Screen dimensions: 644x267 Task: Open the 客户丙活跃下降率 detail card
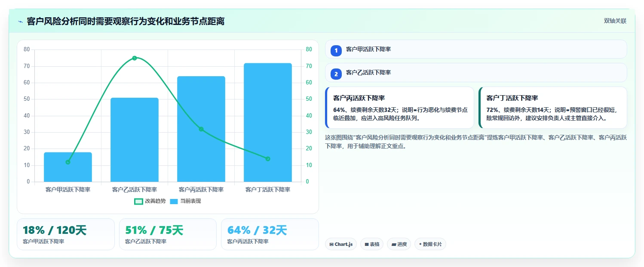click(x=399, y=108)
